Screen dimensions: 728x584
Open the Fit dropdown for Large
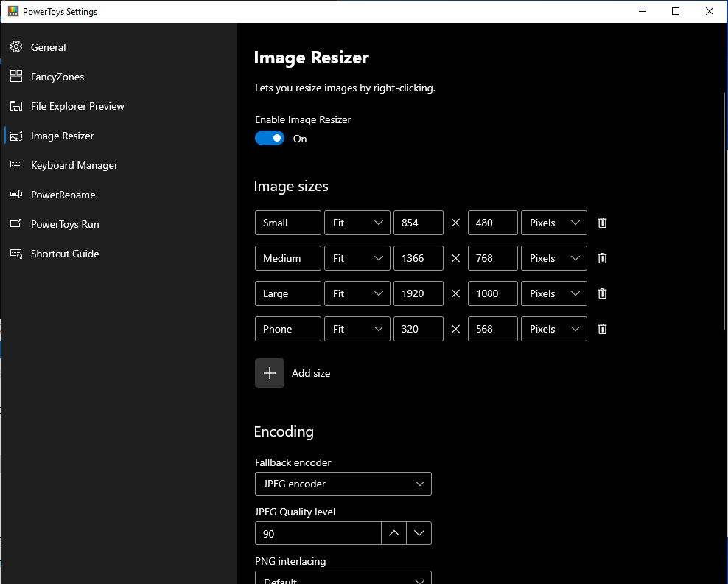coord(357,293)
